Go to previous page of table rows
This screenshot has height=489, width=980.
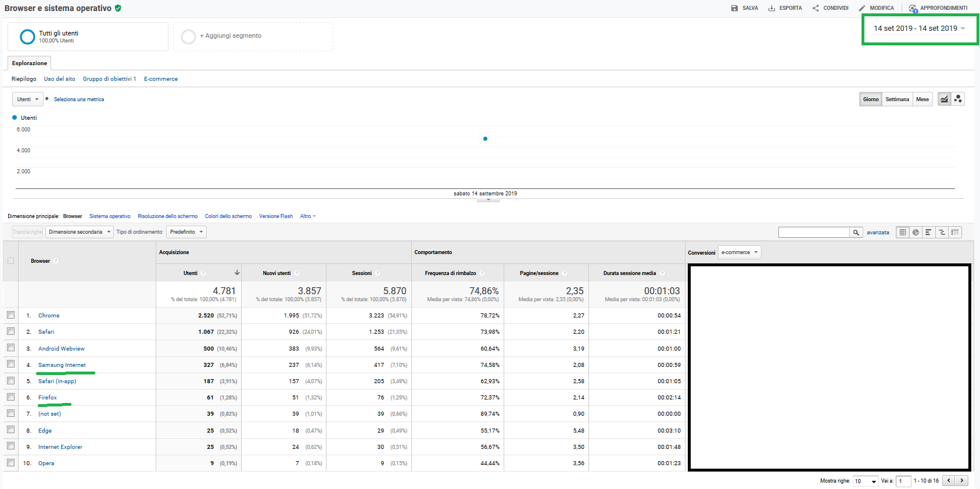click(x=949, y=480)
